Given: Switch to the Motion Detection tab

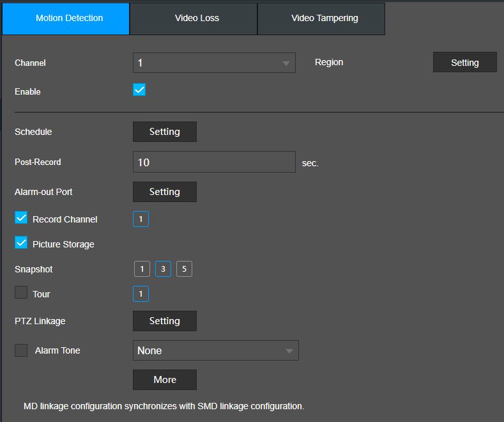Looking at the screenshot, I should point(66,19).
